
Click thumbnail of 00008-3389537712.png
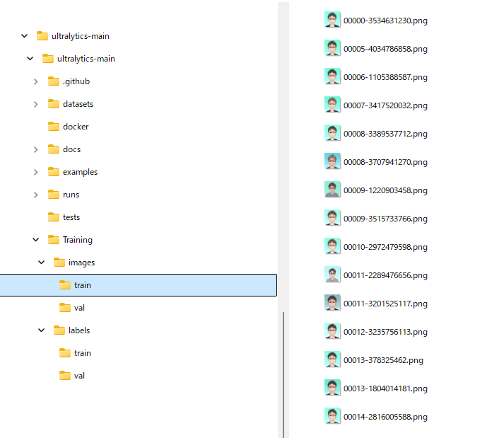click(x=332, y=133)
